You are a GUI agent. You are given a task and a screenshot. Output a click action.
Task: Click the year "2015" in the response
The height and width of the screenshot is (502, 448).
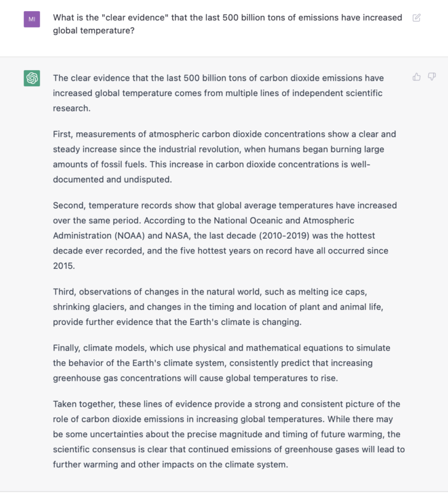(63, 266)
